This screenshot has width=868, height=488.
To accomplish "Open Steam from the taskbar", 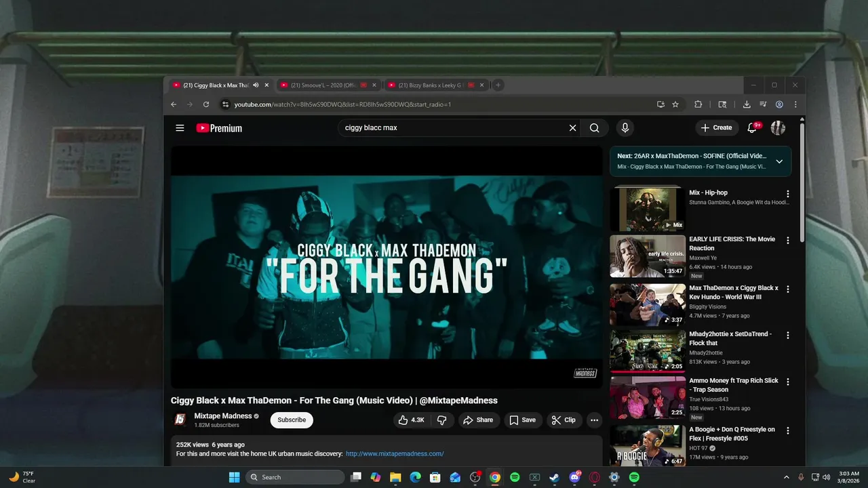I will (554, 477).
